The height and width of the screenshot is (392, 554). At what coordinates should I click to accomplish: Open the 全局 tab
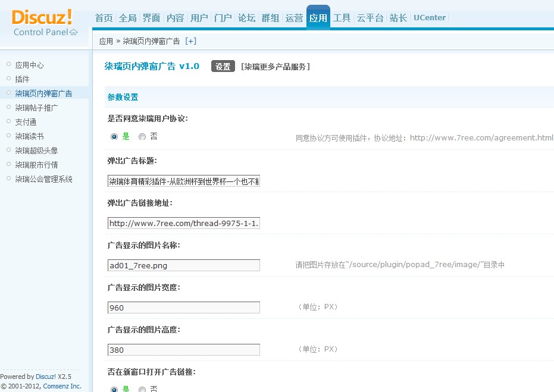coord(127,18)
